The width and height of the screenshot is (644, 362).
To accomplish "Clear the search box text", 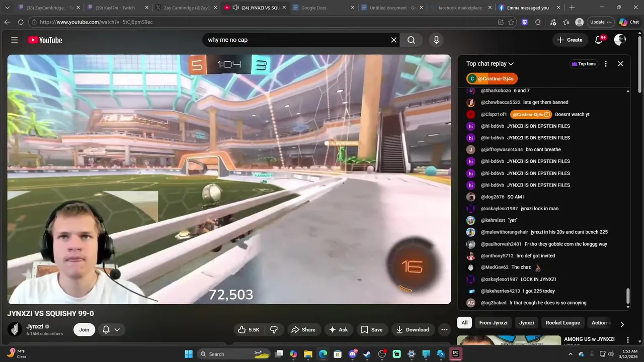I will click(394, 40).
